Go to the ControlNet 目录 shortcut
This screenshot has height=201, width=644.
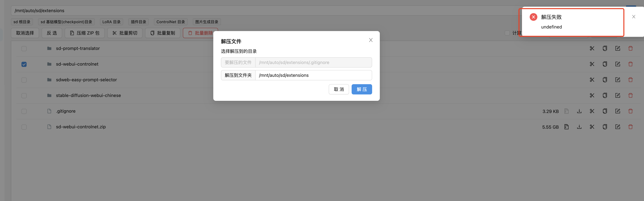[171, 22]
